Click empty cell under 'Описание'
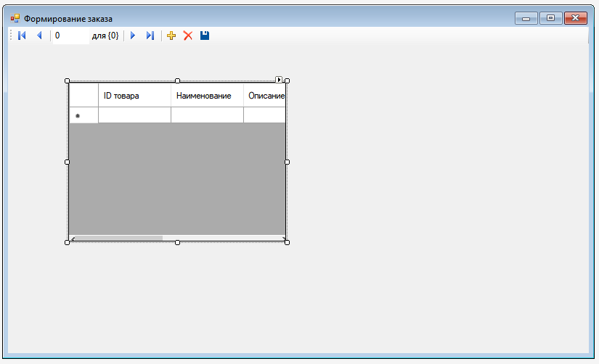 tap(264, 115)
